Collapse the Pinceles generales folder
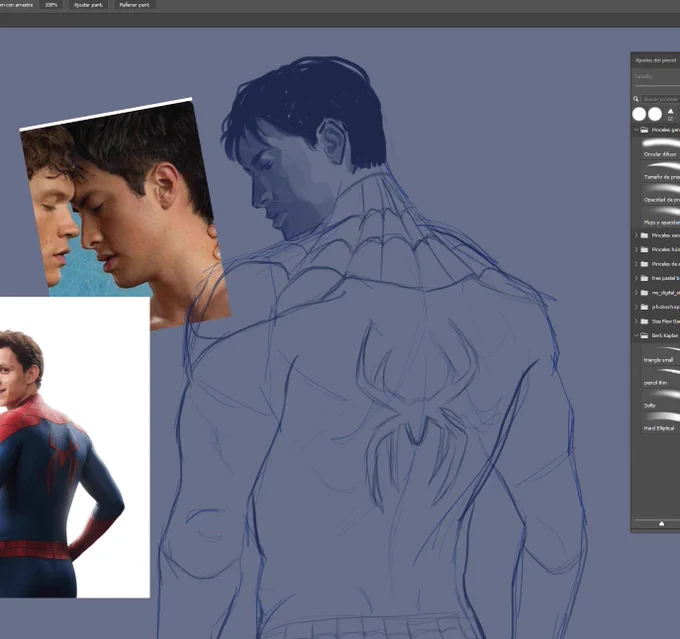The width and height of the screenshot is (680, 639). 636,130
